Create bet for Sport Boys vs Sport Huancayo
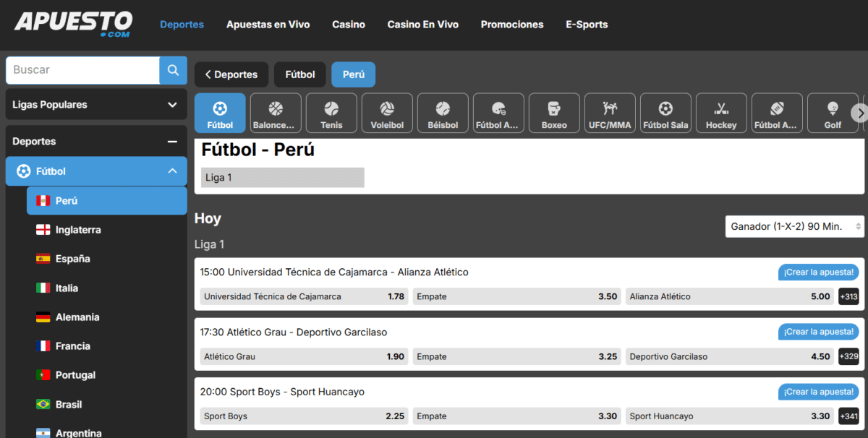Screen dimensions: 868x438 click(819, 392)
